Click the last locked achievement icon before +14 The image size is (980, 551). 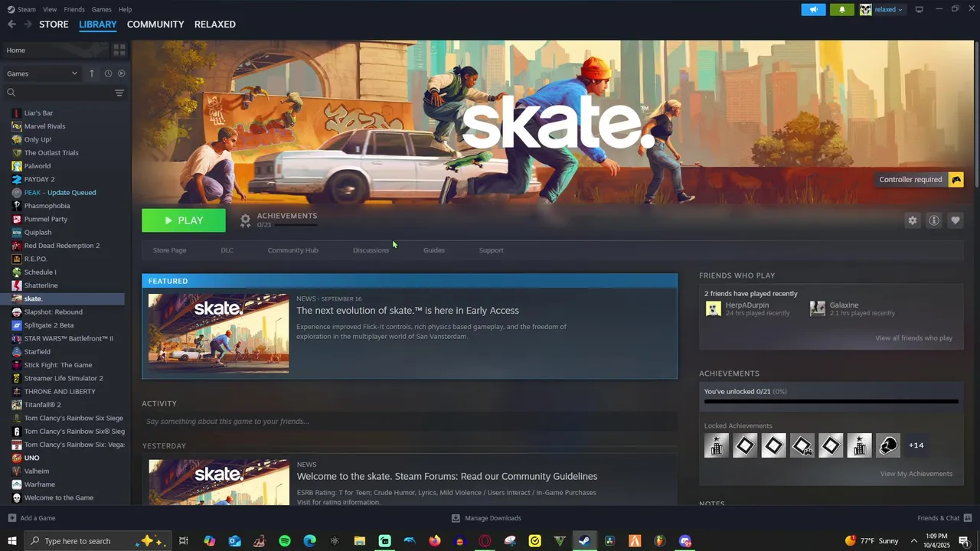(888, 445)
